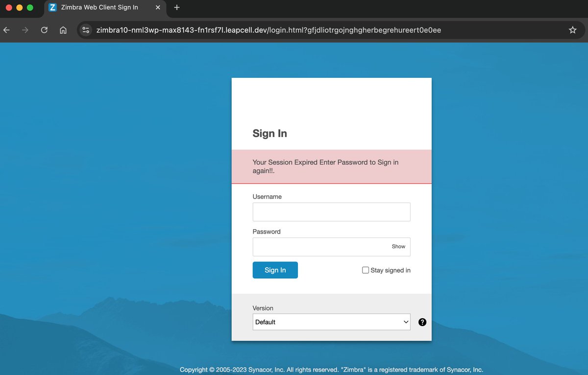Click the Zimbra favicon on the tab
588x375 pixels.
[53, 7]
